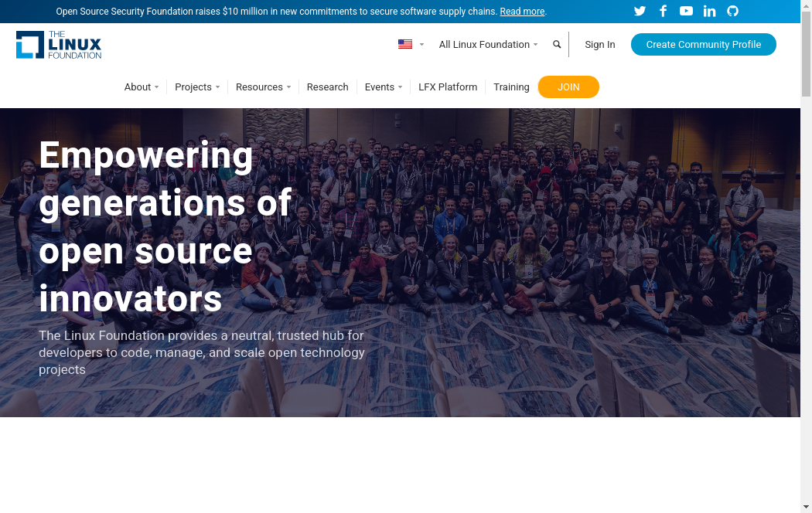The image size is (812, 513).
Task: Open the Facebook social icon
Action: tap(663, 11)
